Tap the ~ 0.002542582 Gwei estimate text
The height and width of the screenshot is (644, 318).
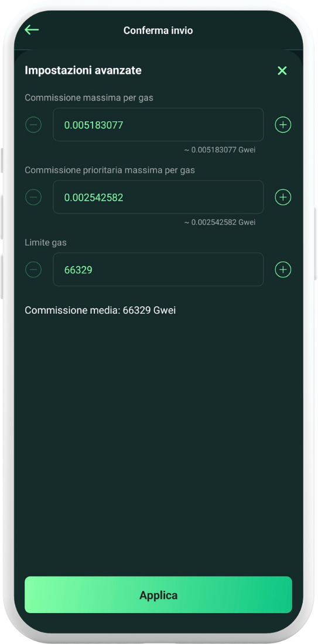pyautogui.click(x=220, y=222)
